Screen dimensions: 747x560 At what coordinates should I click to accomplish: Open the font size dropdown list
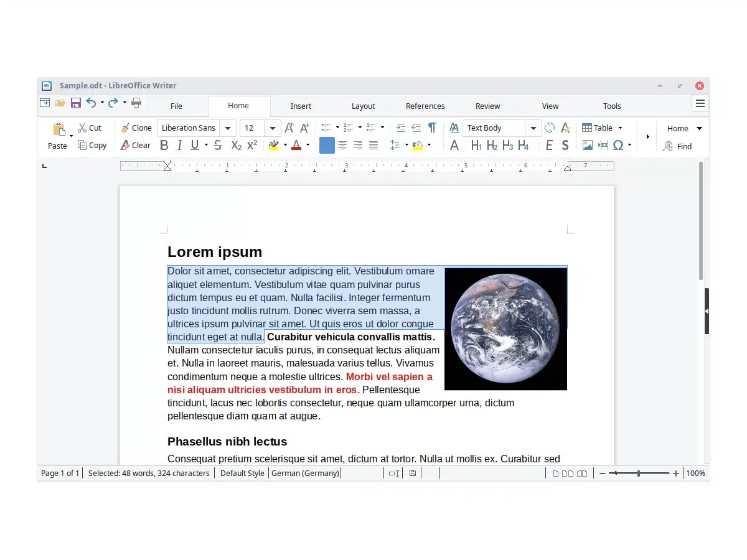tap(273, 128)
